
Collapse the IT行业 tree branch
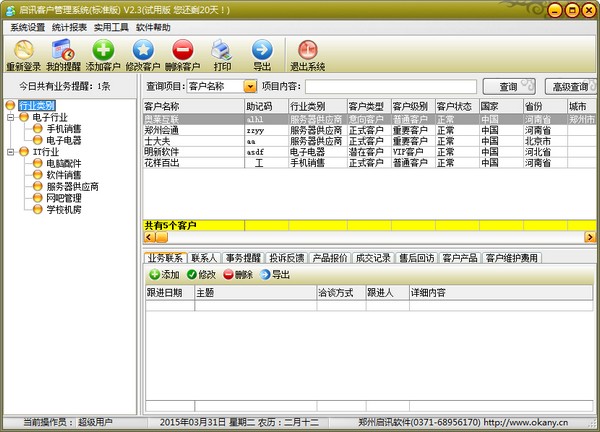pos(11,152)
